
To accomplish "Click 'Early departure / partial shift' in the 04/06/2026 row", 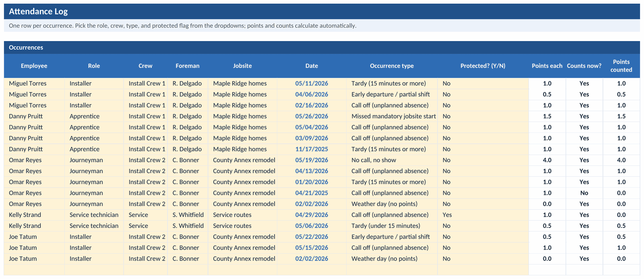I will pyautogui.click(x=392, y=94).
